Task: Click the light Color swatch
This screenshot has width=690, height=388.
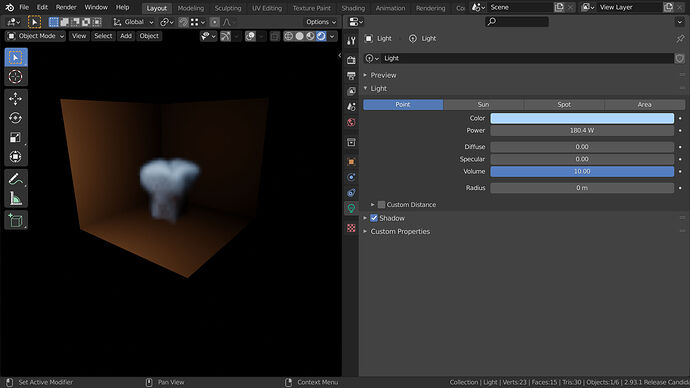Action: (x=582, y=118)
